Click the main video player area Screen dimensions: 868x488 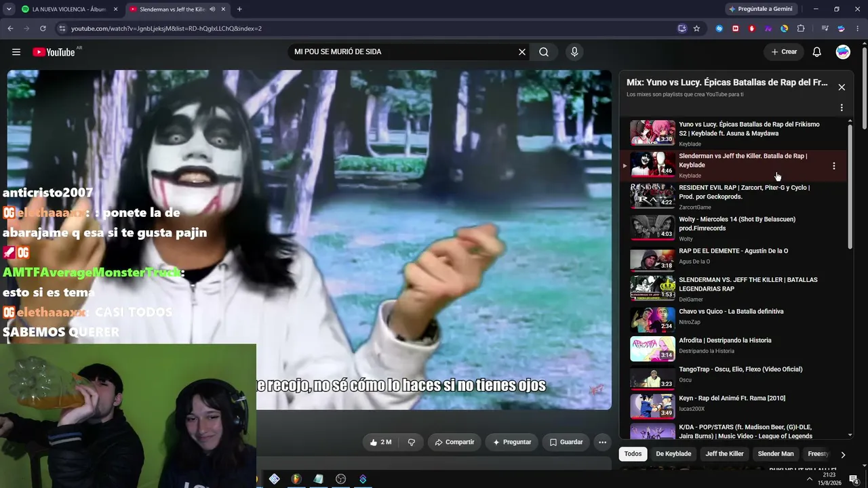tap(309, 240)
